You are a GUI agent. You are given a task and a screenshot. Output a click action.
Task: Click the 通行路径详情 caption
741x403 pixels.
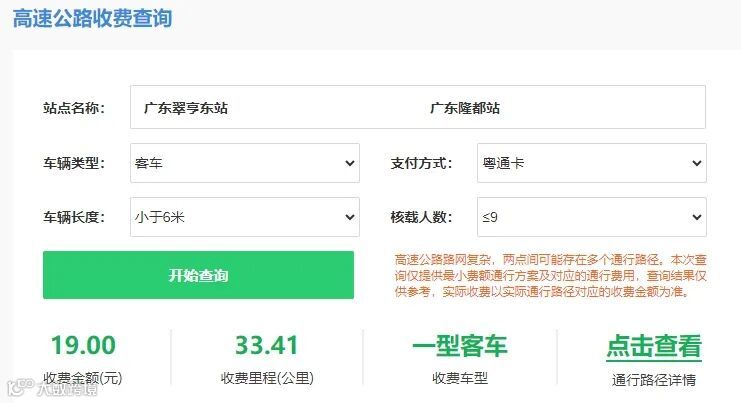tap(654, 379)
